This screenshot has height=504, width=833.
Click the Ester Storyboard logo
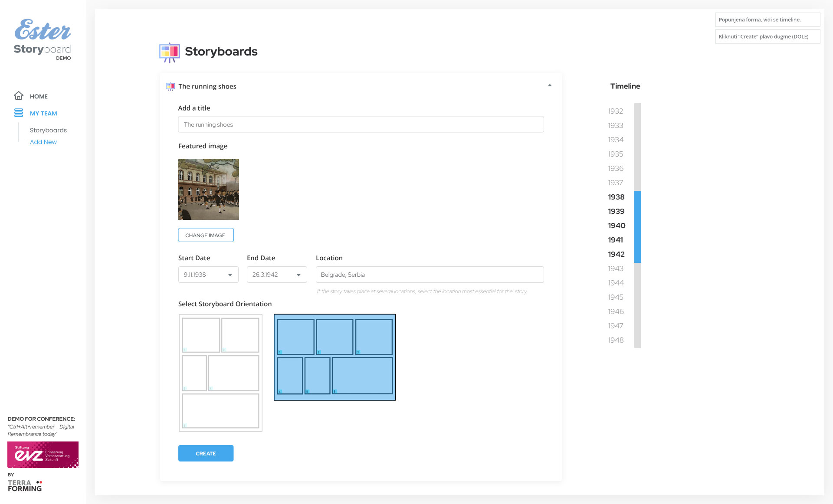tap(43, 39)
